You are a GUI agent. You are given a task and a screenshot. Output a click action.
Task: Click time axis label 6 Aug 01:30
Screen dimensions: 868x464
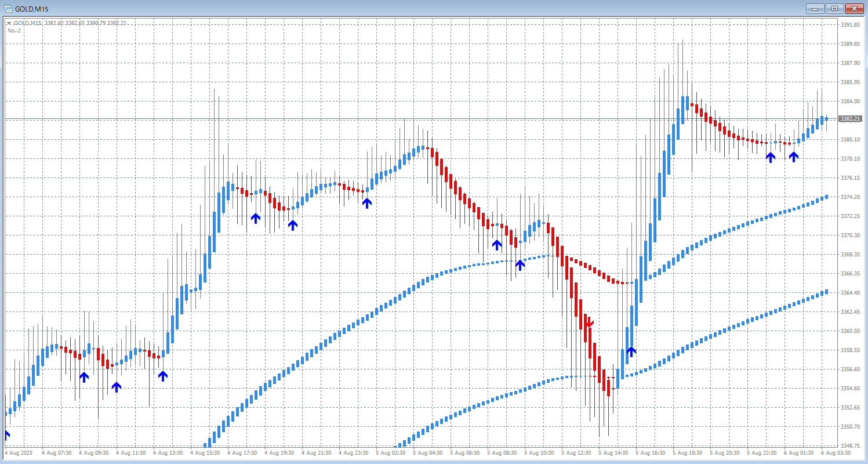pos(798,453)
